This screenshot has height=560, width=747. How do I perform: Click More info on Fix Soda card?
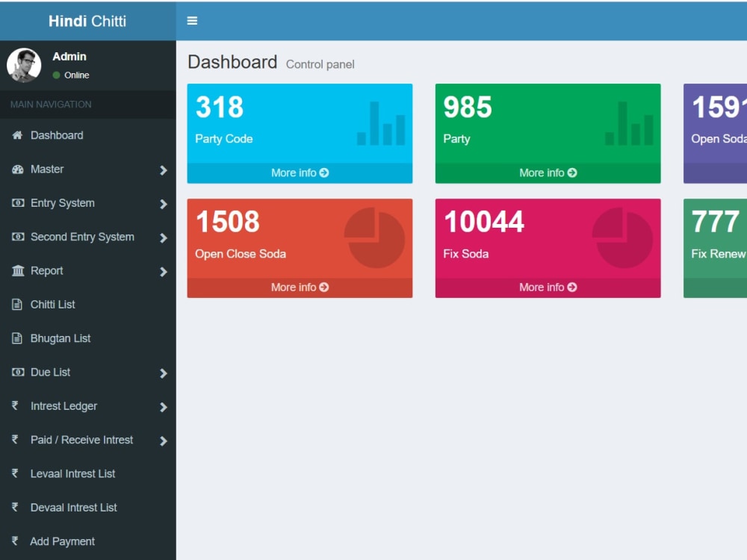point(548,287)
